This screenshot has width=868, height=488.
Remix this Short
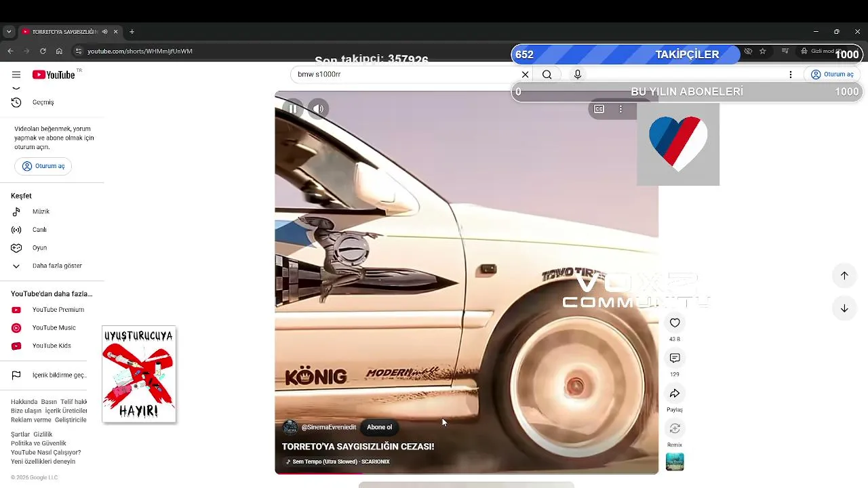(x=675, y=428)
